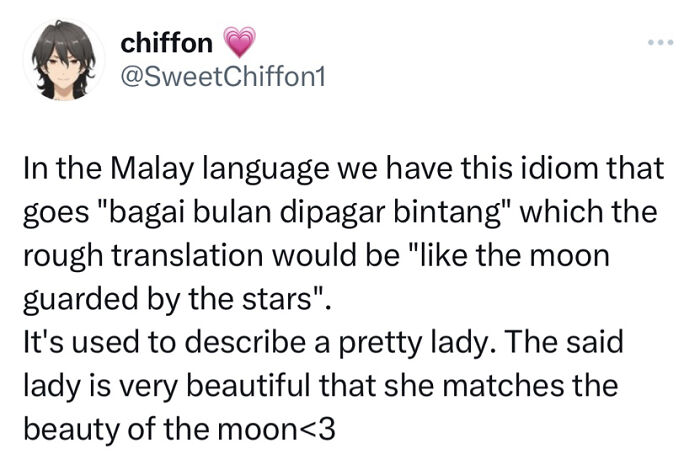
Task: Open the "chiffon" display name link
Action: coord(166,43)
